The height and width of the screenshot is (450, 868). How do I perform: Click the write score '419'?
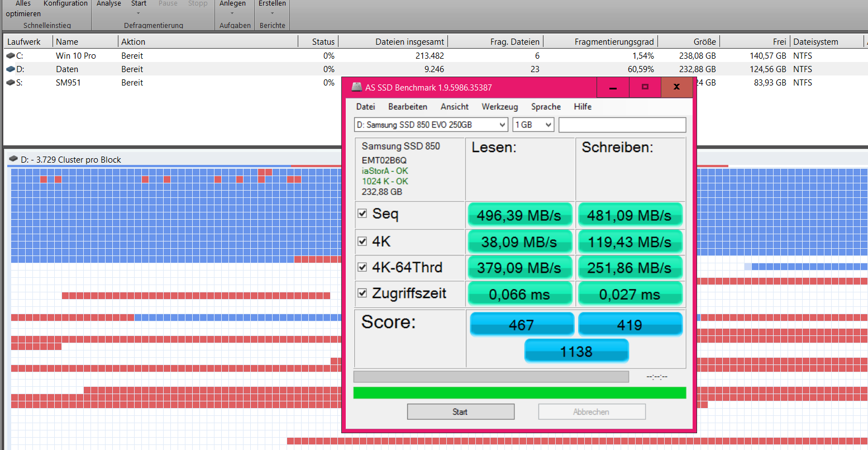629,324
